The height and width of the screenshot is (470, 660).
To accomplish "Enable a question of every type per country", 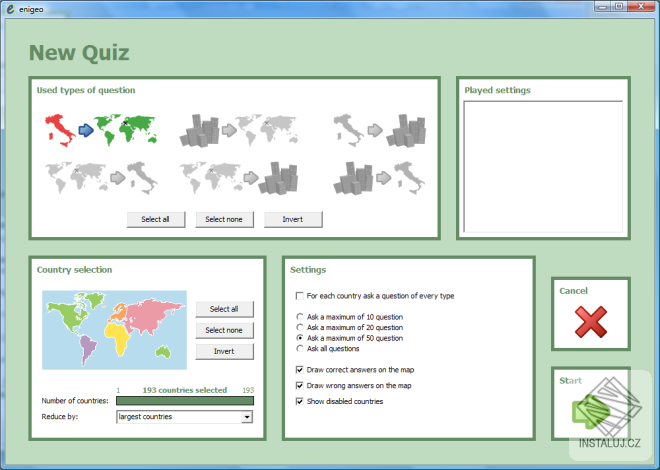I will pos(300,296).
